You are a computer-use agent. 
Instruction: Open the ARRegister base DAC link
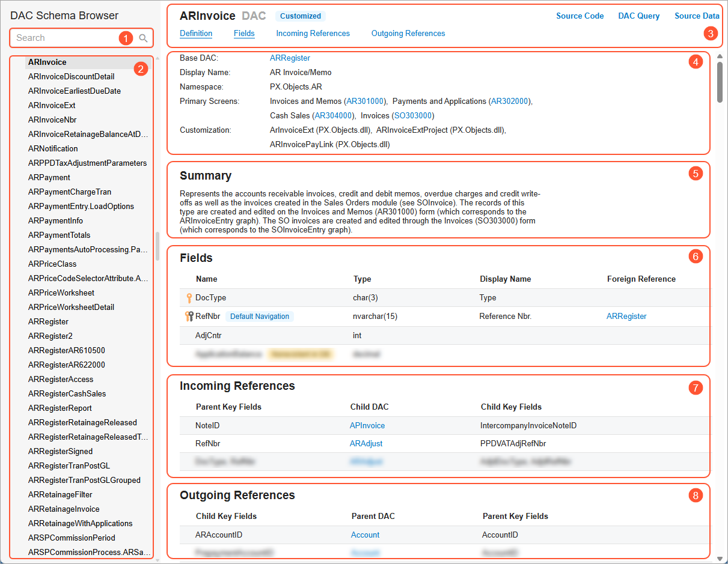[290, 58]
